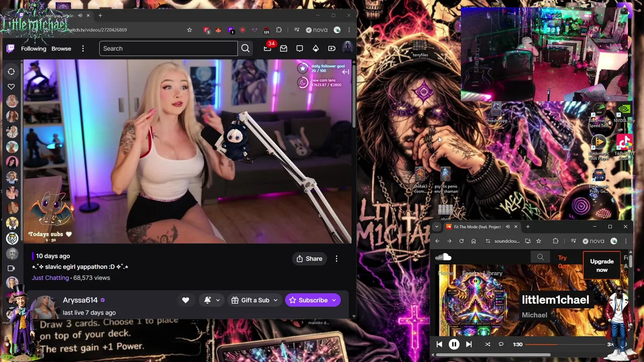Open the terryfiles desktop icon
Viewport: 644px width, 362px height.
click(x=420, y=49)
